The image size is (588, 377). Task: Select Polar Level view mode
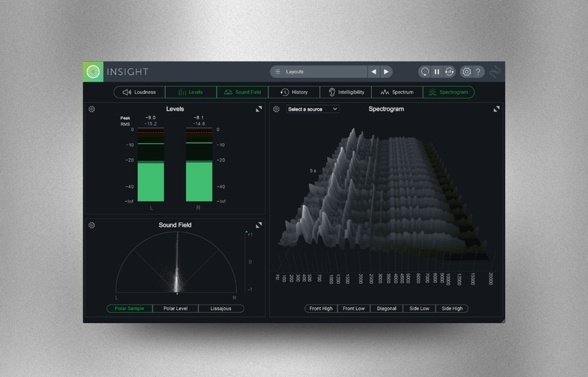click(176, 308)
